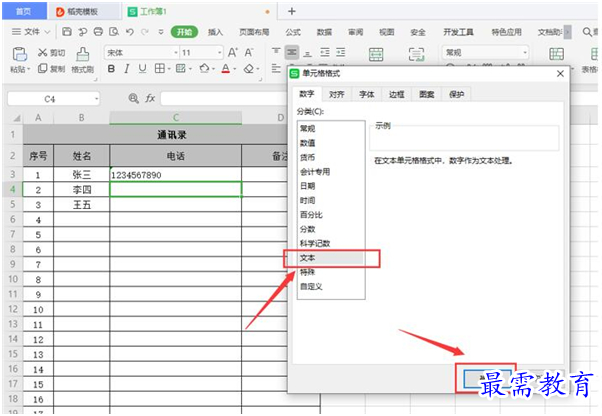Click the merge and center cells icon
The height and width of the screenshot is (416, 602).
376,54
